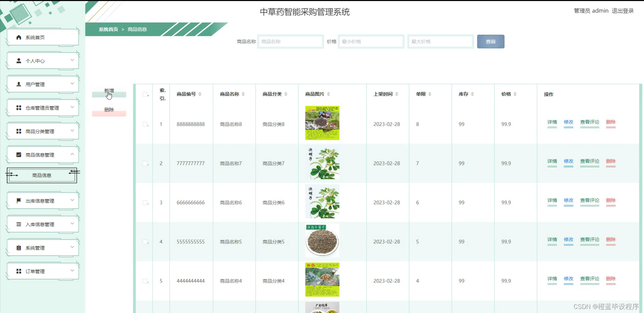Sort by 商品名称 column arrows
Screen dimensions: 644x313
(x=243, y=94)
